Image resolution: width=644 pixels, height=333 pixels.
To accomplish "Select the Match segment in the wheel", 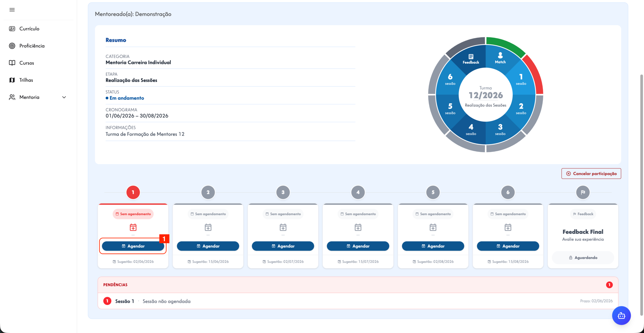I will [500, 58].
